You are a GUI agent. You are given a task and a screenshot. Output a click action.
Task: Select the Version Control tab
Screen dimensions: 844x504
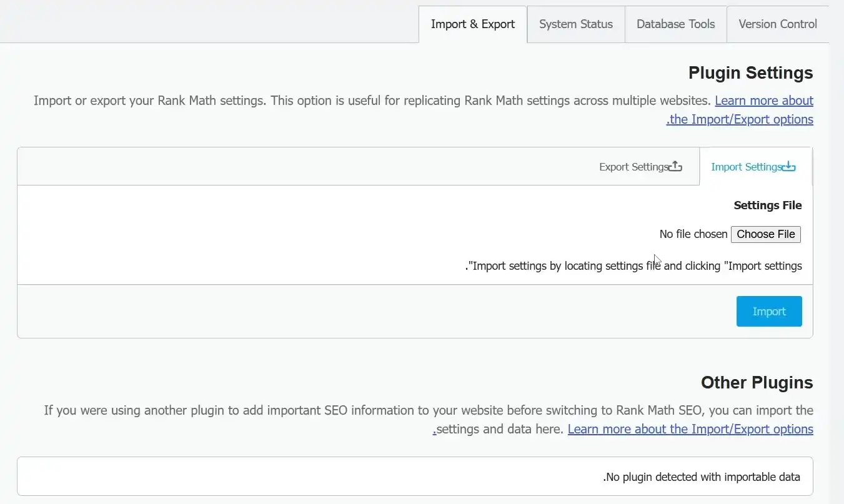point(778,24)
